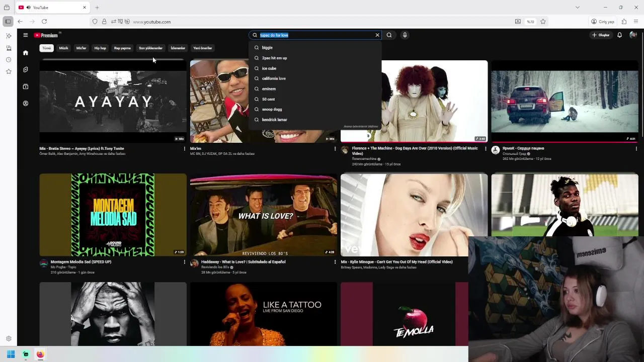
Task: Click into the YouTube search field
Action: tap(315, 35)
